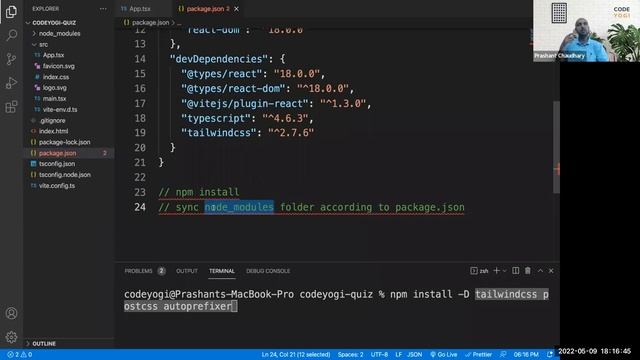The height and width of the screenshot is (360, 640).
Task: Split the terminal pane
Action: pyautogui.click(x=516, y=271)
